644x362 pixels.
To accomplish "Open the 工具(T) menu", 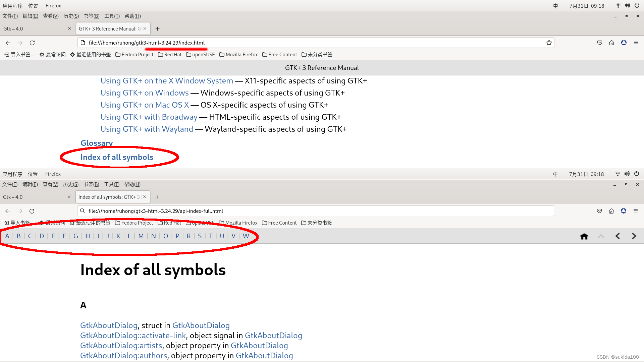I will coord(112,16).
